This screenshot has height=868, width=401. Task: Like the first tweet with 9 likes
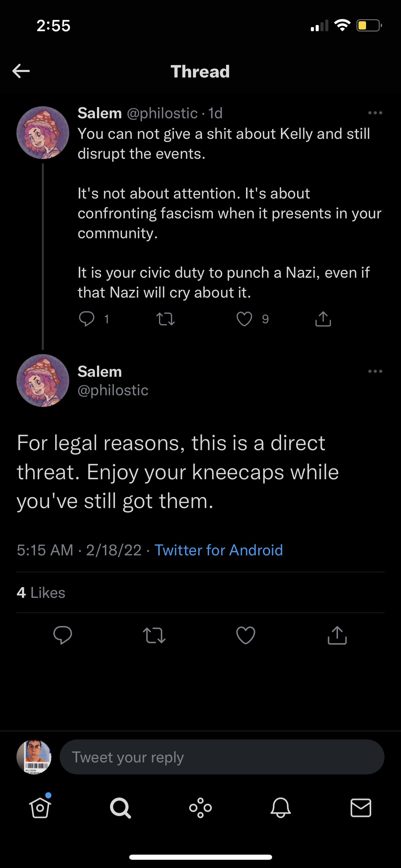click(x=244, y=319)
